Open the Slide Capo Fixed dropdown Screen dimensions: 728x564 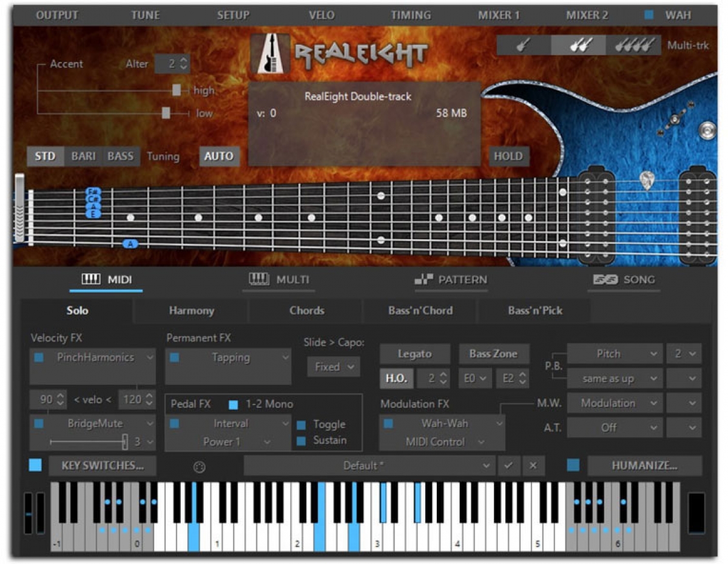pyautogui.click(x=334, y=367)
